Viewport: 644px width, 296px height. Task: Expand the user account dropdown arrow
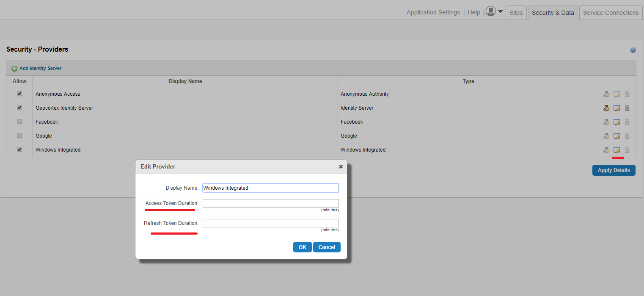[501, 11]
